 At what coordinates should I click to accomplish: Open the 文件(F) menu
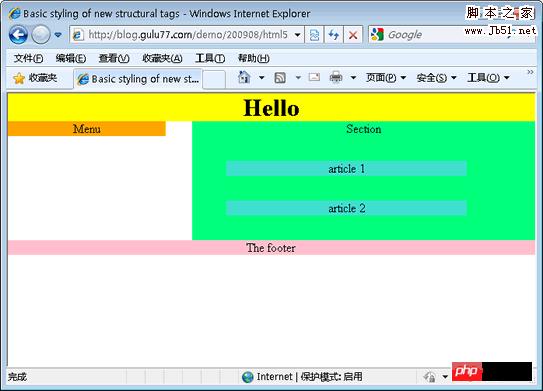[x=28, y=58]
